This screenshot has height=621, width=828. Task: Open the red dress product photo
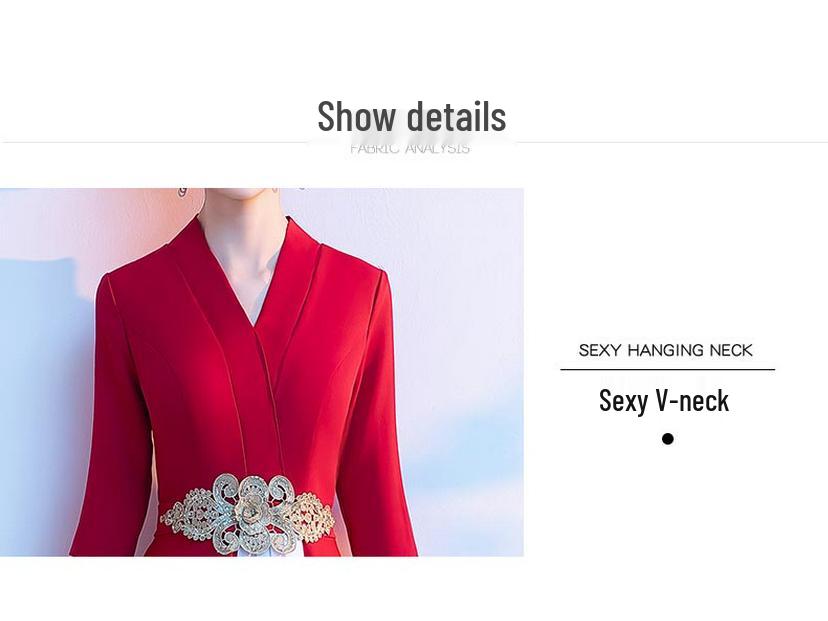[262, 372]
